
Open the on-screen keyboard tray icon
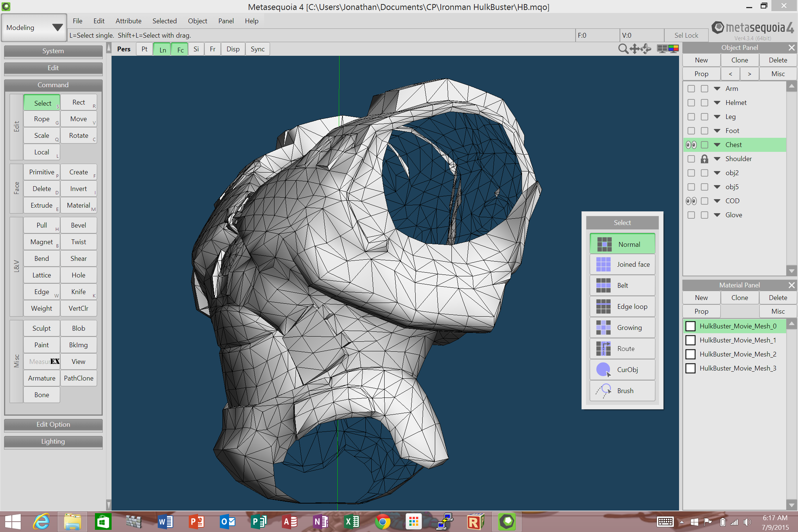pyautogui.click(x=665, y=522)
